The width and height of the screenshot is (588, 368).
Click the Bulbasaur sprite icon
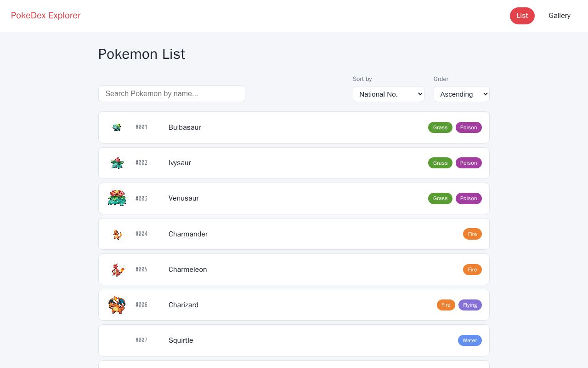point(117,127)
